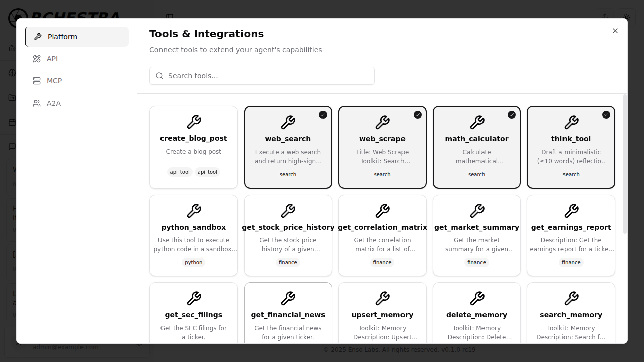Select the search_memory tool name
This screenshot has height=362, width=644.
point(571,315)
